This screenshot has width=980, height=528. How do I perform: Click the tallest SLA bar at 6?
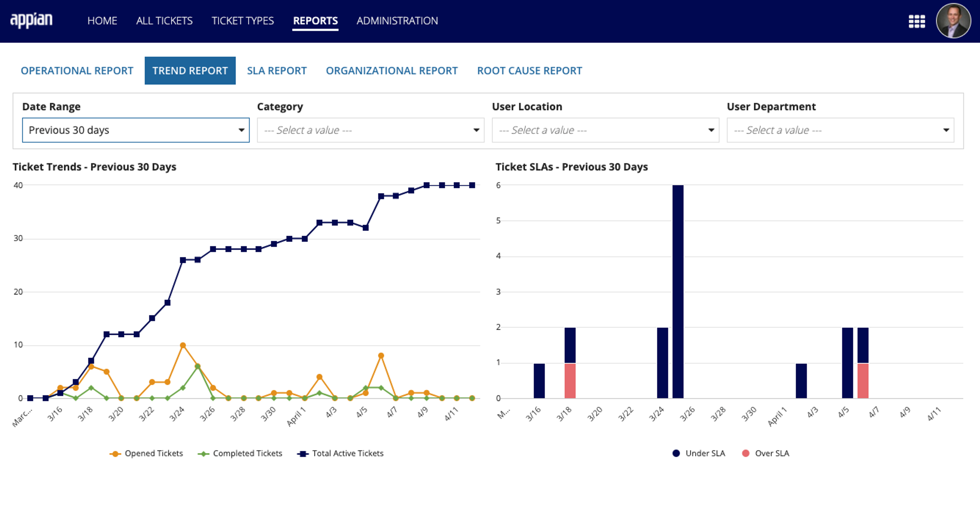point(678,292)
